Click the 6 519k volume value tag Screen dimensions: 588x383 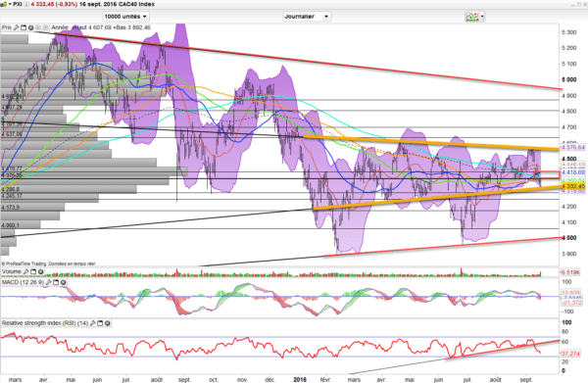click(570, 272)
